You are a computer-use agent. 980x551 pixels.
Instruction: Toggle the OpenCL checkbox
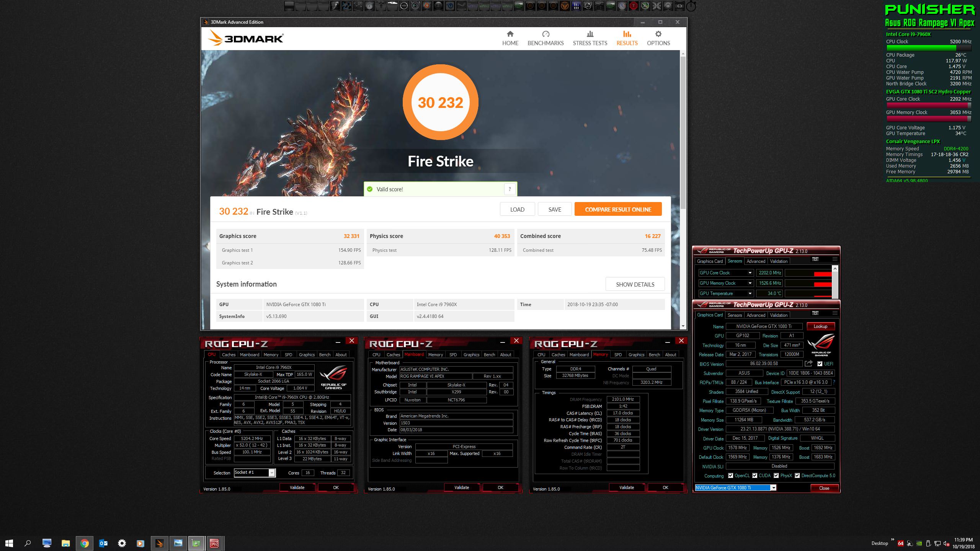click(x=730, y=476)
